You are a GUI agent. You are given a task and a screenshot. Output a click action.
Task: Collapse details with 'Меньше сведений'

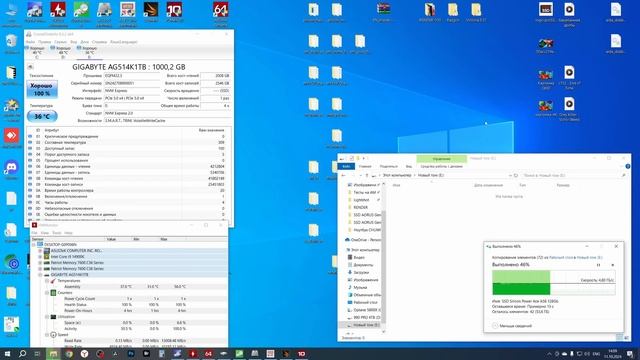coord(512,326)
